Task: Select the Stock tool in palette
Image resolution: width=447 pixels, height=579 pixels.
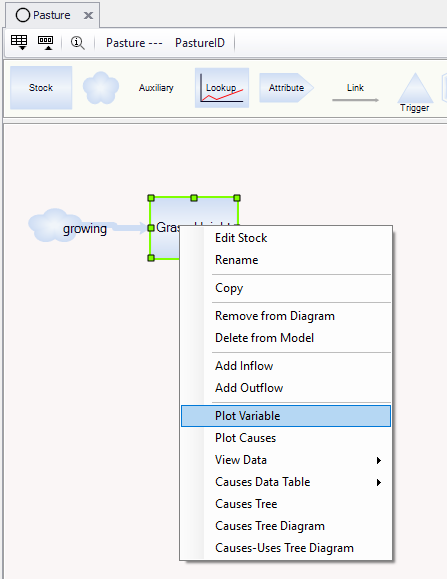Action: [x=41, y=88]
